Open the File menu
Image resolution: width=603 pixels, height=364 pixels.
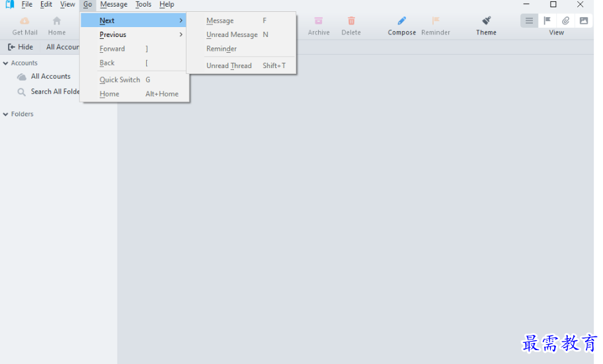point(26,5)
